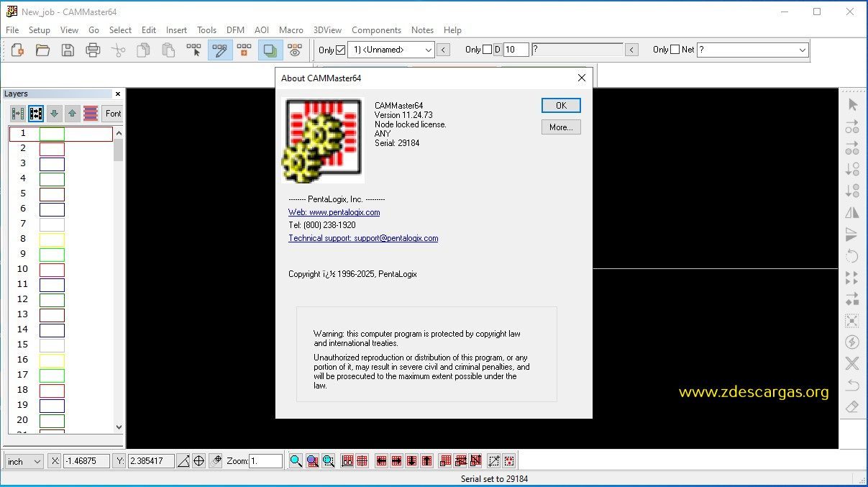The image size is (868, 487).
Task: Open a file with the folder icon
Action: point(42,50)
